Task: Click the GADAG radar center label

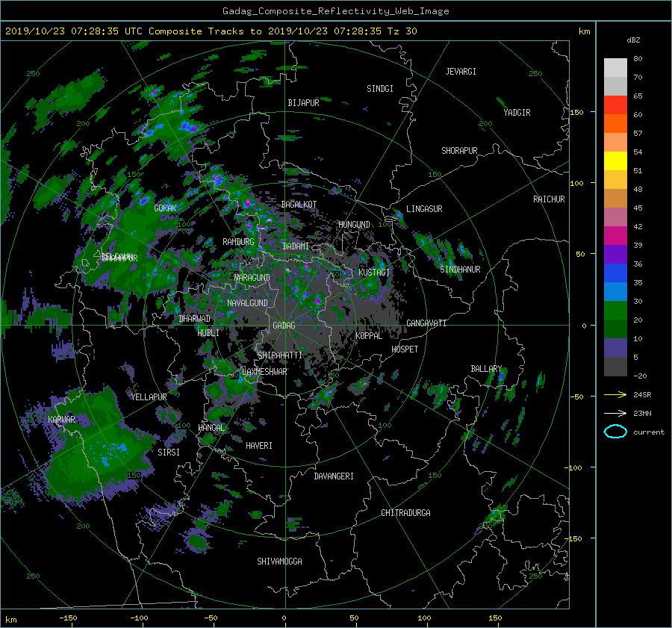Action: pyautogui.click(x=284, y=326)
